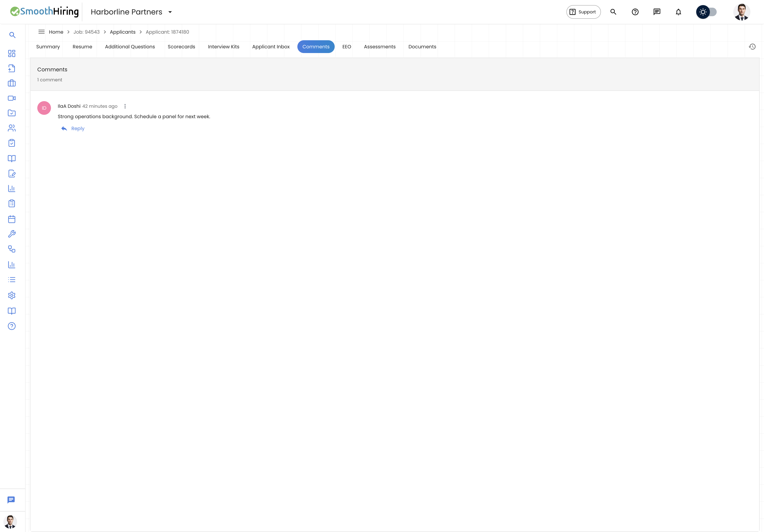The width and height of the screenshot is (764, 532).
Task: Click the document edit pencil icon in the sidebar
Action: point(12,174)
